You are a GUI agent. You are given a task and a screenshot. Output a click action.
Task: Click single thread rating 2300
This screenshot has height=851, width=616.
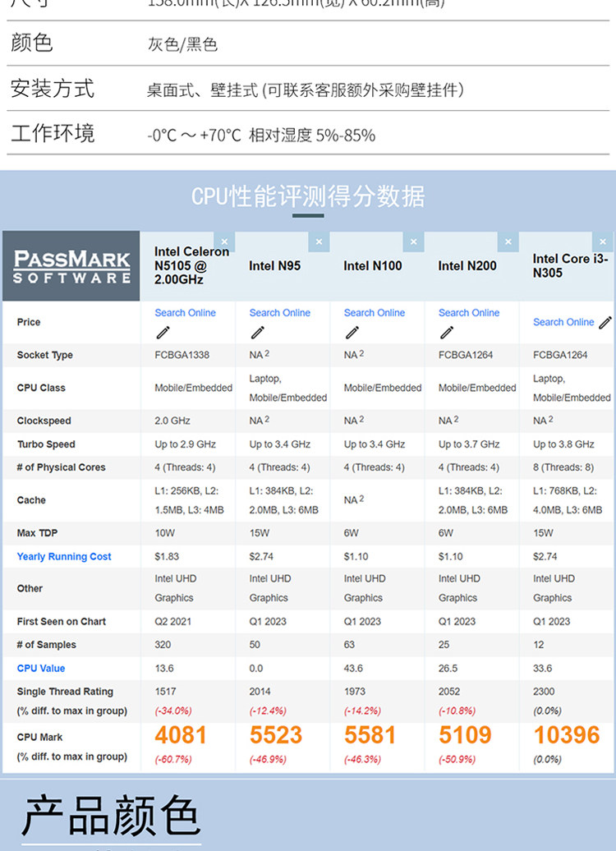coord(544,692)
